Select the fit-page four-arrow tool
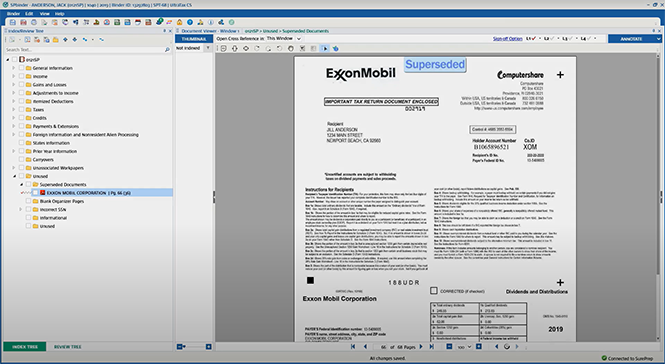The image size is (665, 364). [x=246, y=48]
